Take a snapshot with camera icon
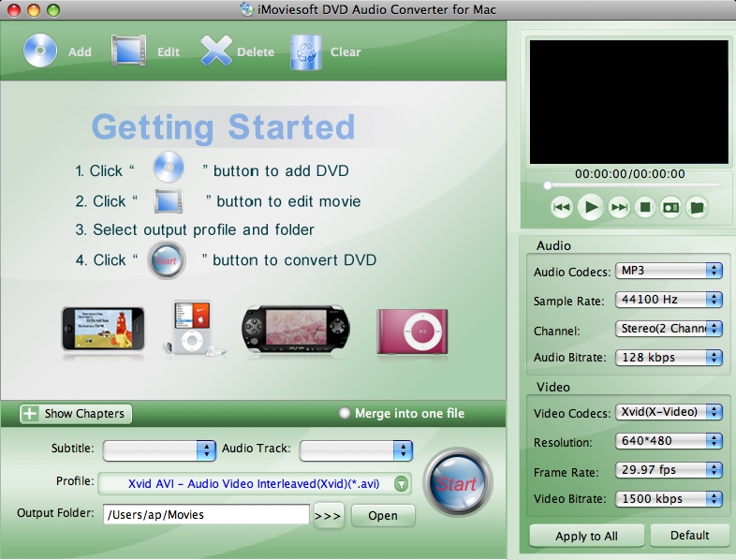 (670, 208)
